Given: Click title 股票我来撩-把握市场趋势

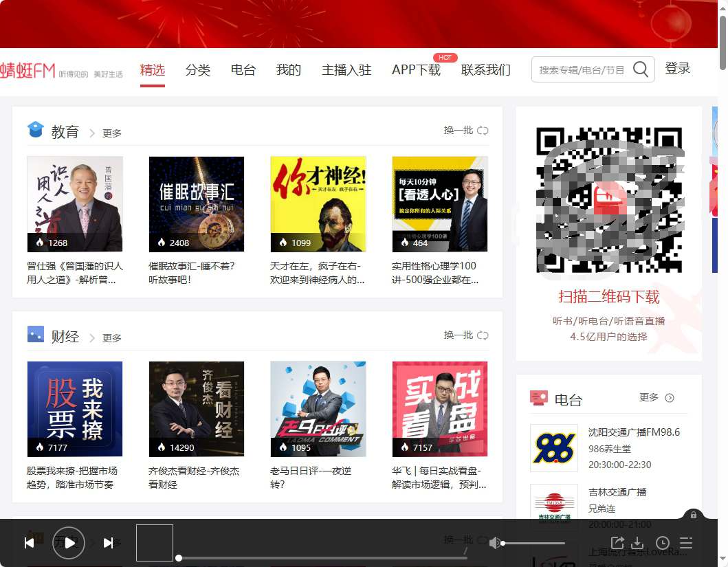Looking at the screenshot, I should tap(72, 478).
